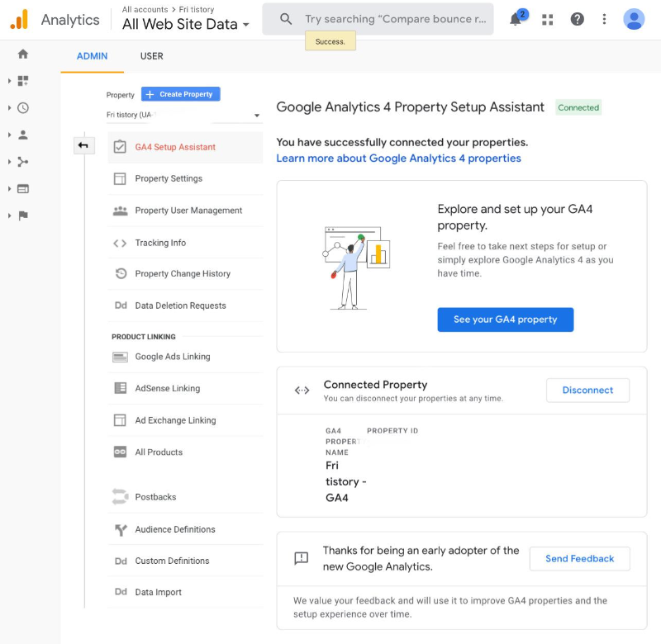Click the All accounts breadcrumb link
Viewport: 661px width, 644px height.
pos(145,9)
